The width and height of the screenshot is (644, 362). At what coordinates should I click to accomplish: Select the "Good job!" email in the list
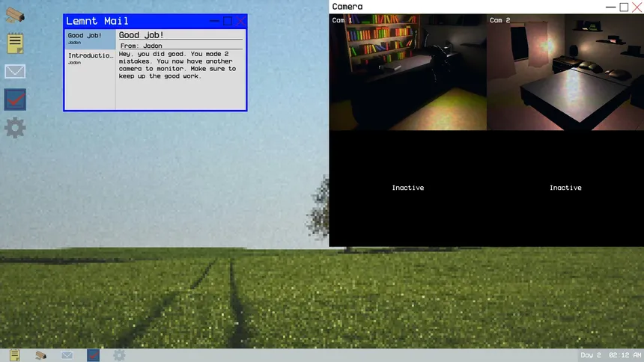pyautogui.click(x=89, y=38)
